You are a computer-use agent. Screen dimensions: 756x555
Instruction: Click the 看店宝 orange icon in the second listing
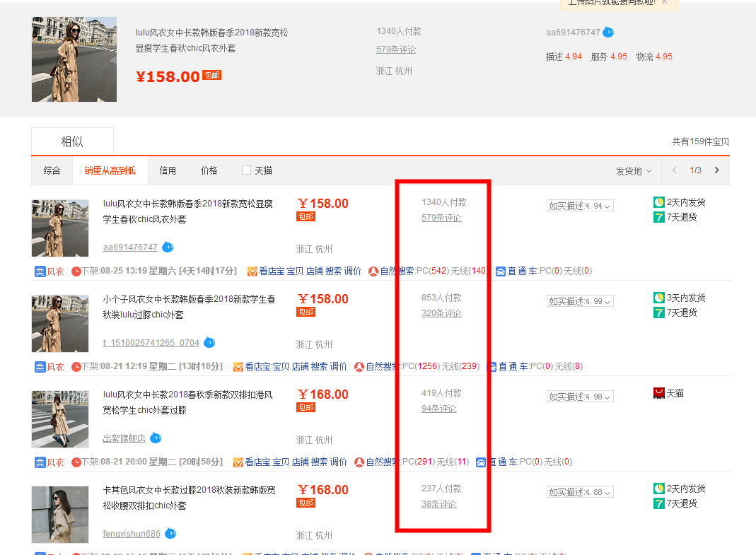pos(238,366)
